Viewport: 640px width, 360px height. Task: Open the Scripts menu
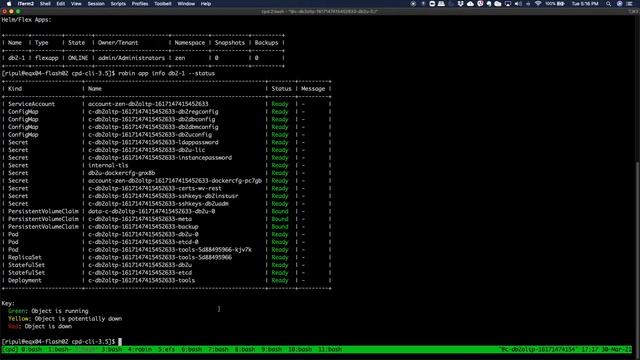(x=118, y=4)
